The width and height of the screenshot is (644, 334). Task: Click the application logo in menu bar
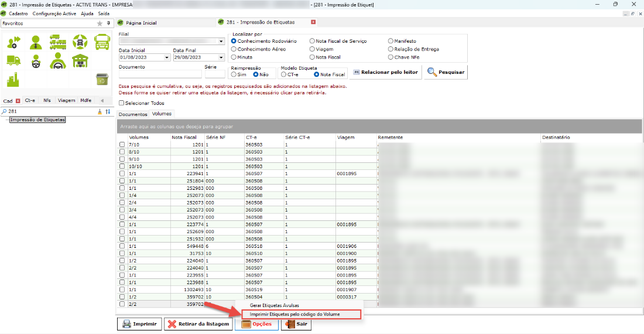point(4,13)
